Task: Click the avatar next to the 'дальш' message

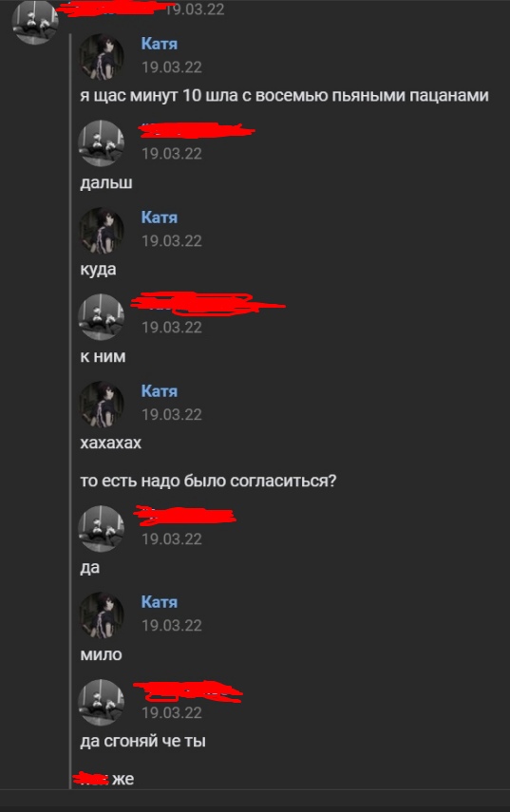Action: click(101, 143)
